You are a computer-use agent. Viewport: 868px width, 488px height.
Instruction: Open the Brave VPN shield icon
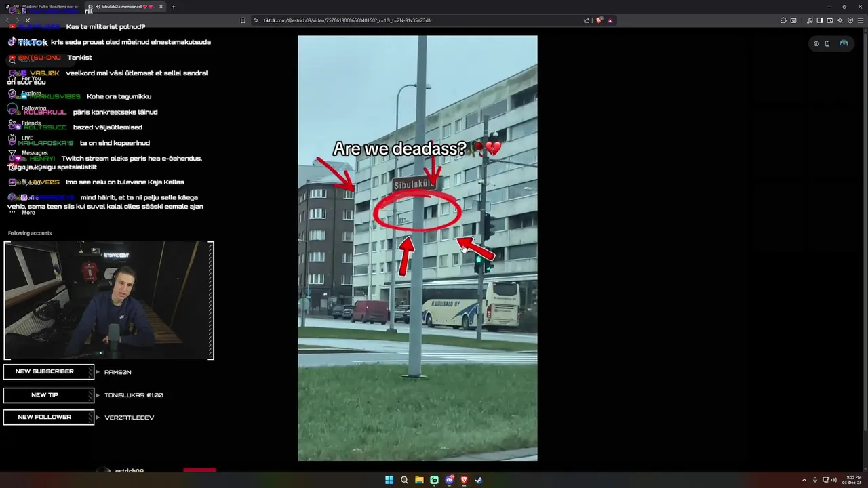850,20
